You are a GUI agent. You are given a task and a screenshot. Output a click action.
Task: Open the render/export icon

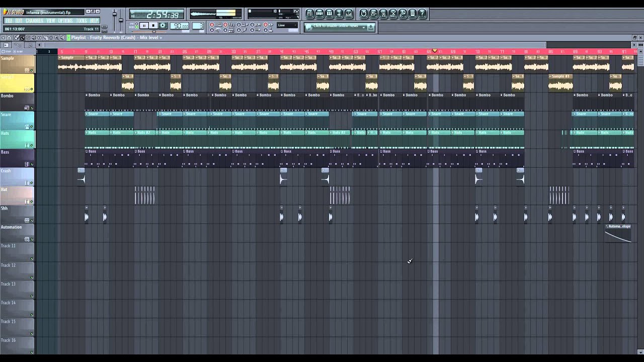[383, 14]
